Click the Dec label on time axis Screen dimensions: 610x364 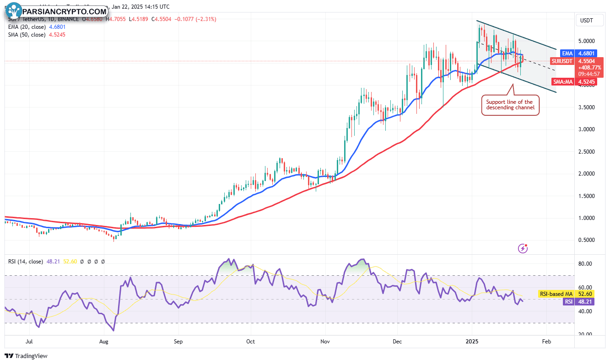[x=397, y=341]
